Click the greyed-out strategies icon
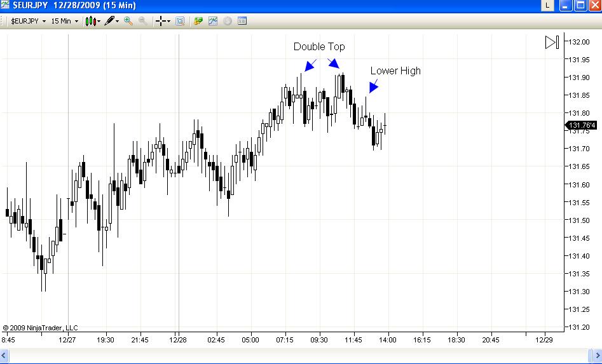This screenshot has width=602, height=364. [228, 21]
